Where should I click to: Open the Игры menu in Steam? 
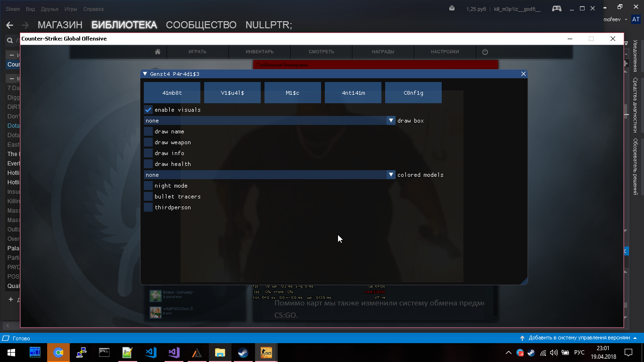pos(71,9)
